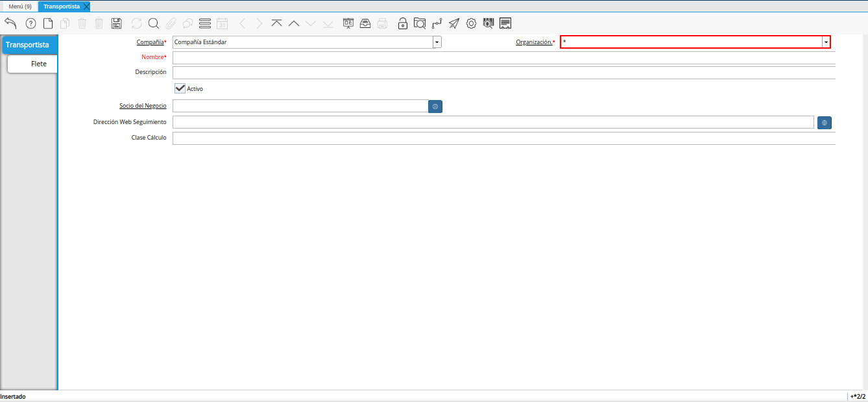Focus the Nombre input field

click(x=504, y=57)
